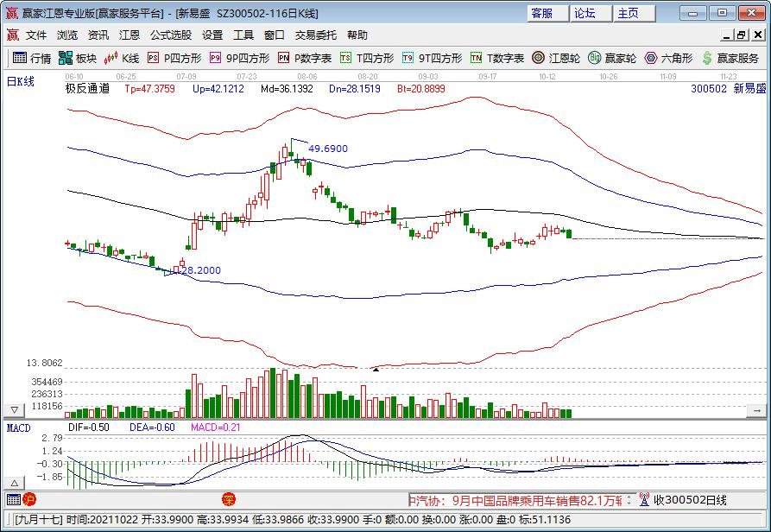
Task: Click the red 沪 market indicator icon
Action: coord(29,499)
